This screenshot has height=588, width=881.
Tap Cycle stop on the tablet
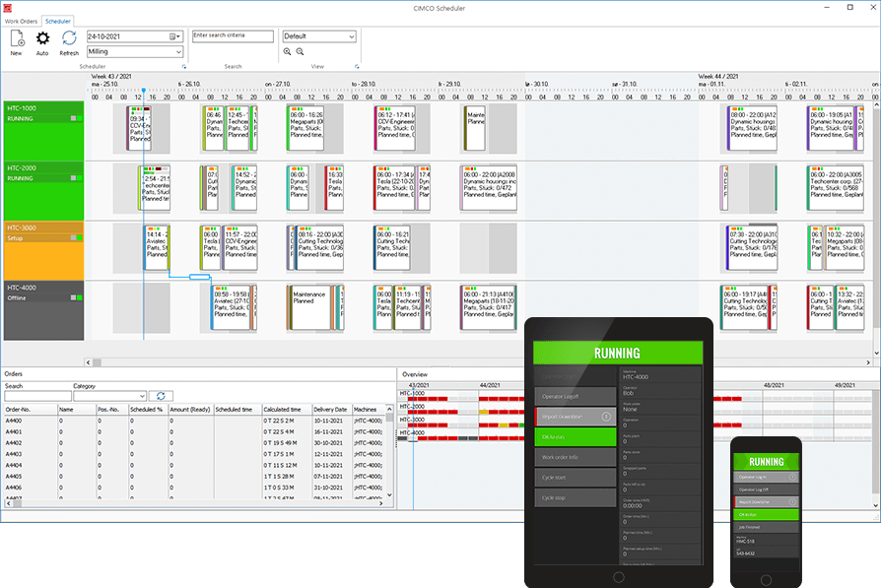(x=576, y=497)
